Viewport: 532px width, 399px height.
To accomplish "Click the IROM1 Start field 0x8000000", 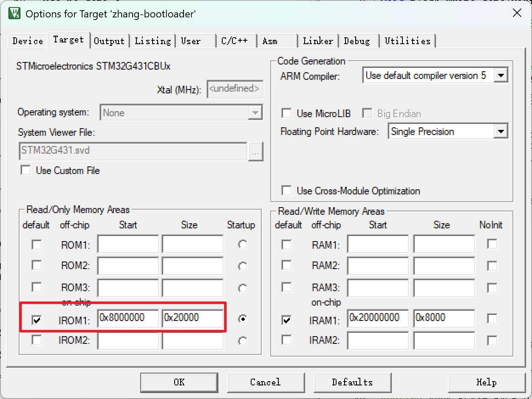I will point(128,318).
